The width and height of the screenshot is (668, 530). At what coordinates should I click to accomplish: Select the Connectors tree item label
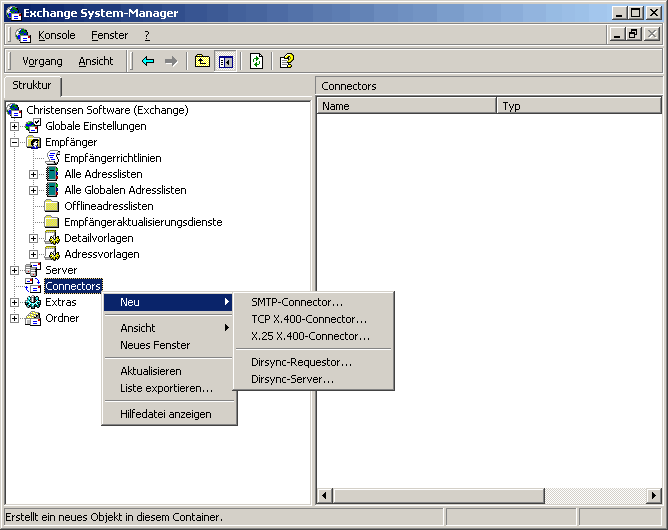point(73,286)
